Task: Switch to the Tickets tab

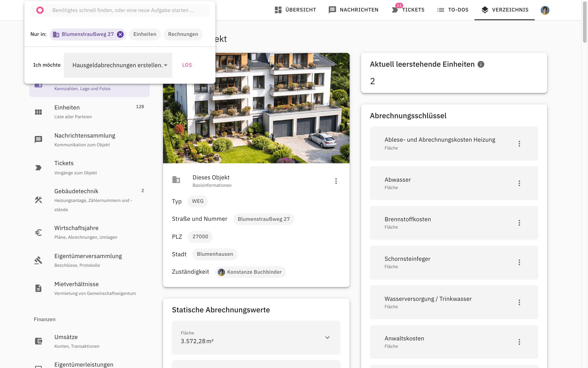Action: click(408, 10)
